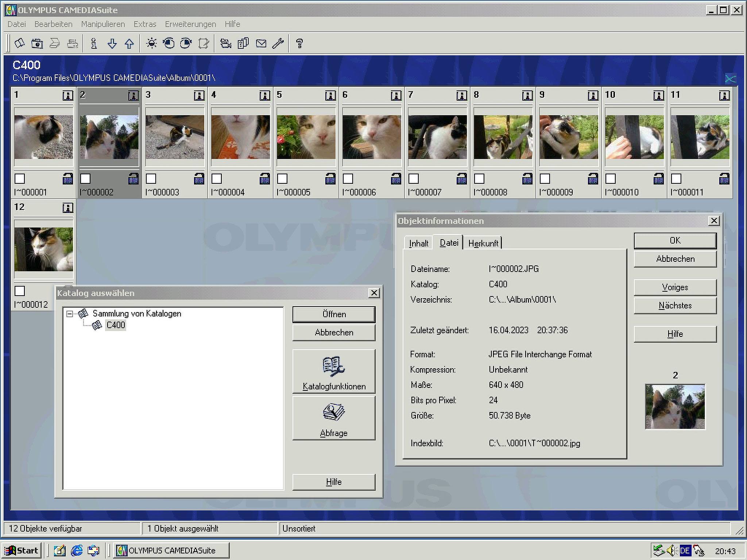Click Hilfe in Katalog auswählen dialog
This screenshot has width=747, height=560.
[334, 482]
